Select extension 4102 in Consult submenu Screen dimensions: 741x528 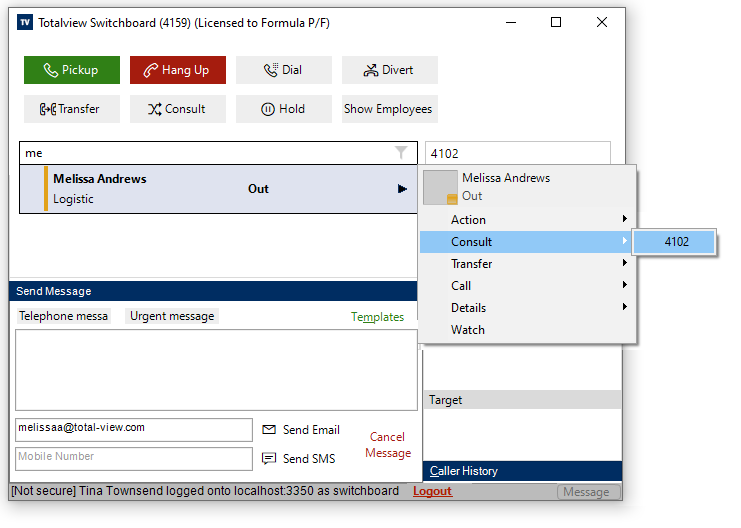pos(674,242)
